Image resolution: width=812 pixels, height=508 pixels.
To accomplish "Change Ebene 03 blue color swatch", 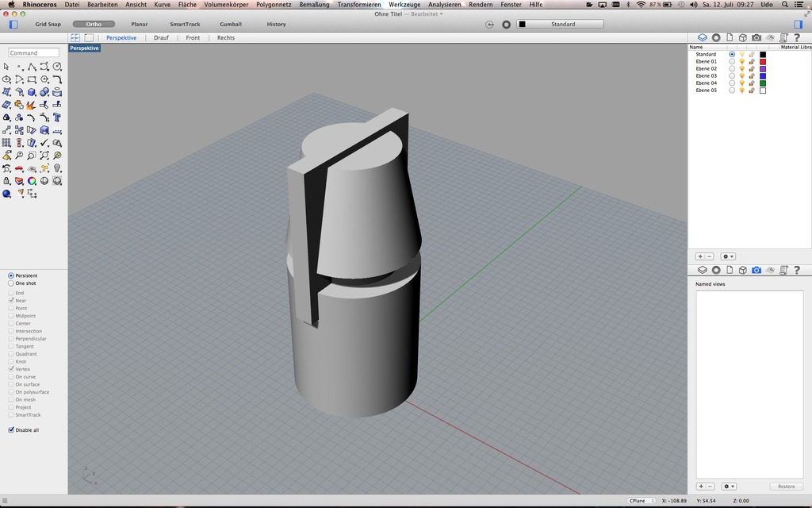I will pos(763,76).
